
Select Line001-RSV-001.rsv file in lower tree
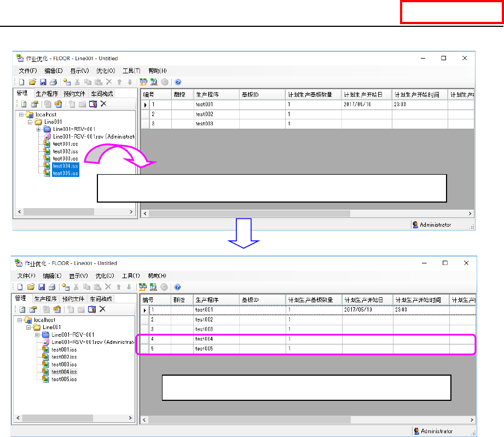click(92, 342)
